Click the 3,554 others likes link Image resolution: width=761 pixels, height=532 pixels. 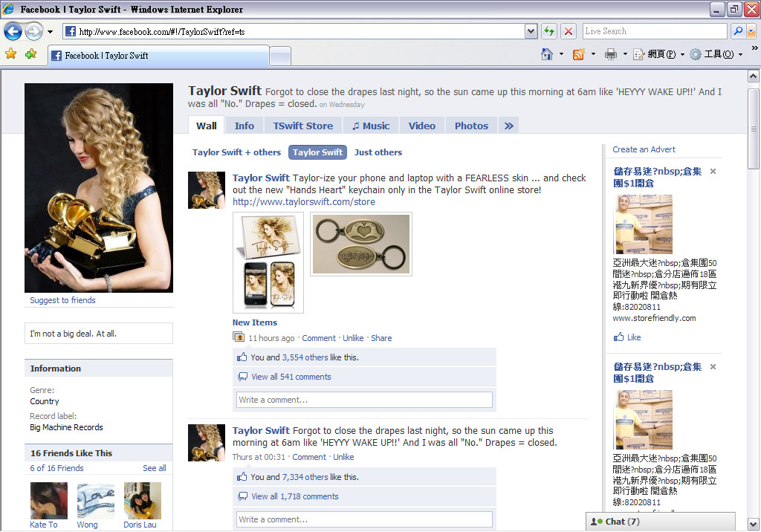(x=305, y=357)
